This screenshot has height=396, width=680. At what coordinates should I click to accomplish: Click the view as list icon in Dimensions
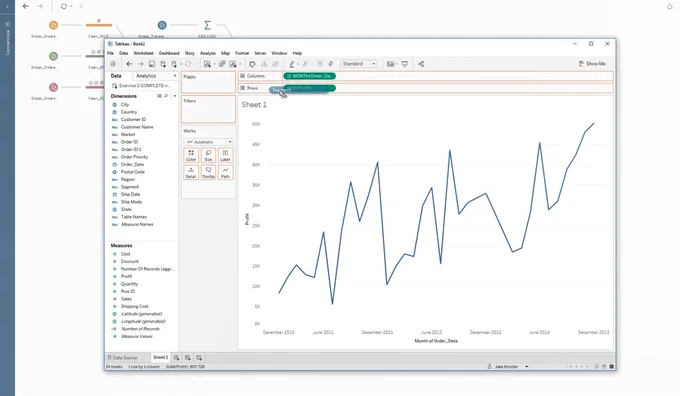coord(159,96)
